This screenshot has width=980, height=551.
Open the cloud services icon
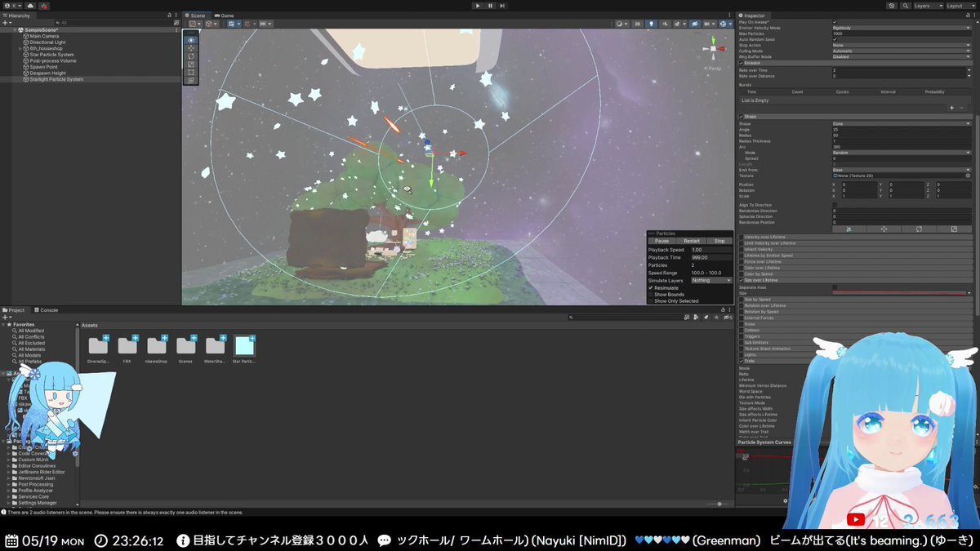pyautogui.click(x=30, y=6)
